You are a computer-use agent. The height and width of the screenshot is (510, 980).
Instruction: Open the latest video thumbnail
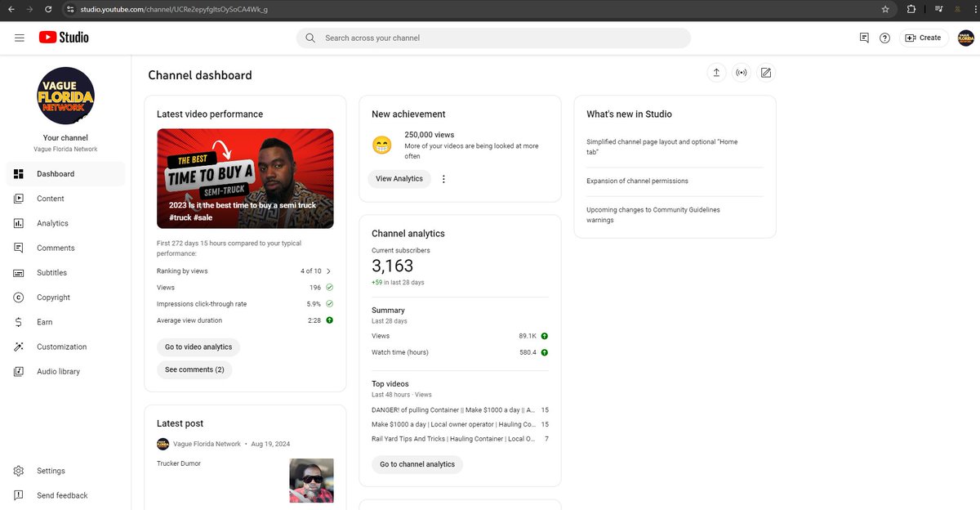tap(245, 178)
